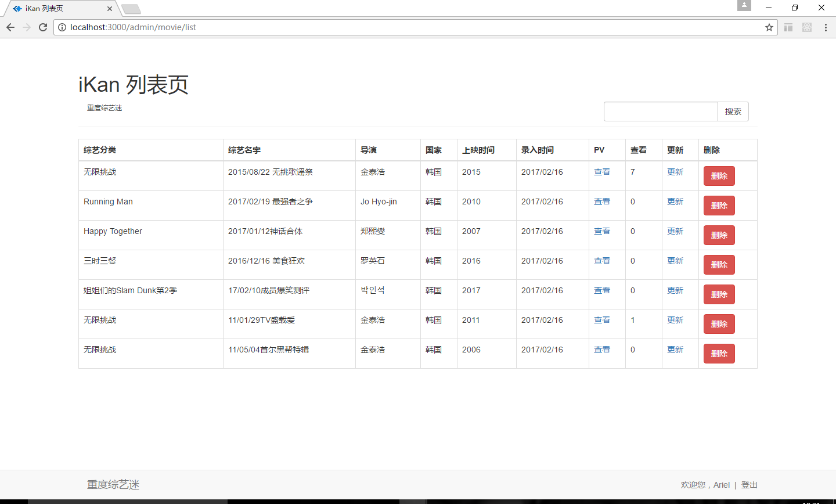This screenshot has height=504, width=836.
Task: Close the iKan 列表页 tab
Action: 110,9
